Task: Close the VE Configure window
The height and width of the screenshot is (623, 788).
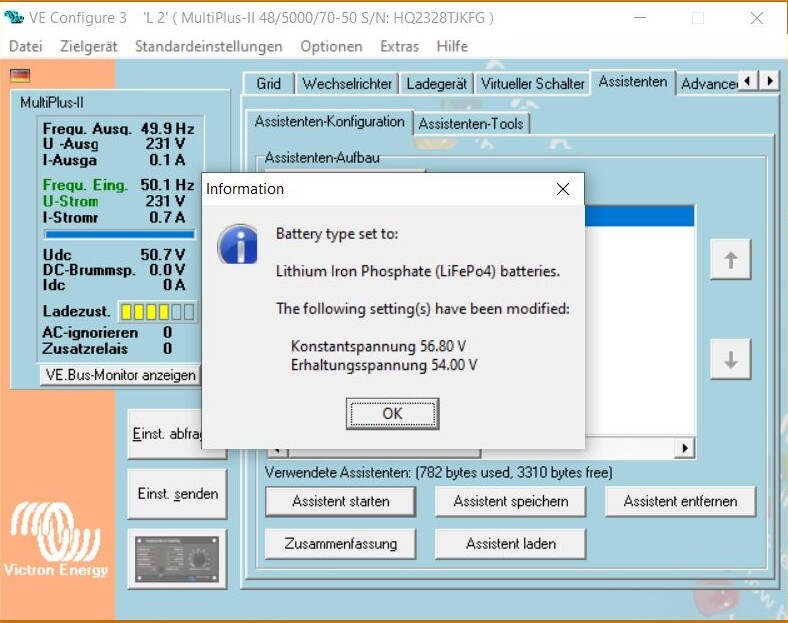Action: click(x=757, y=18)
